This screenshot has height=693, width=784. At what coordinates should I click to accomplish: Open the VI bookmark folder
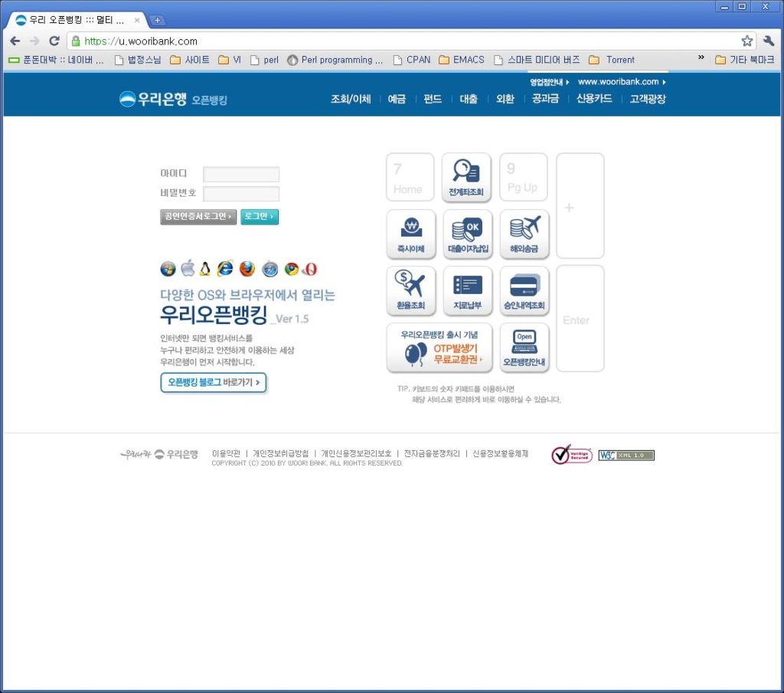230,60
